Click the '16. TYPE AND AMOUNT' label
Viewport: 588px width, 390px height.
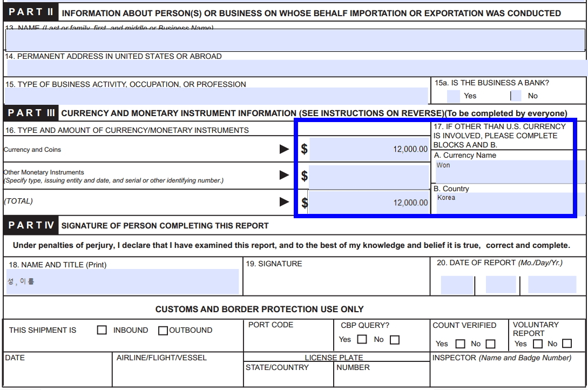coord(127,130)
